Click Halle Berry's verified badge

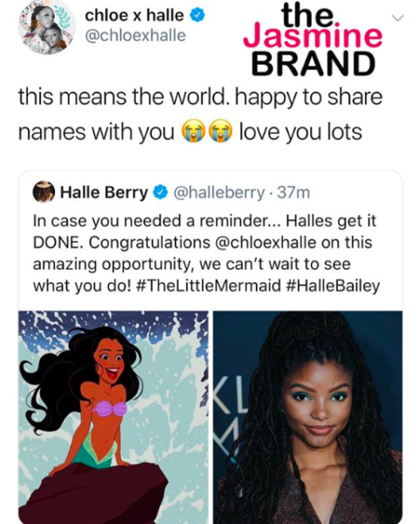[x=160, y=192]
